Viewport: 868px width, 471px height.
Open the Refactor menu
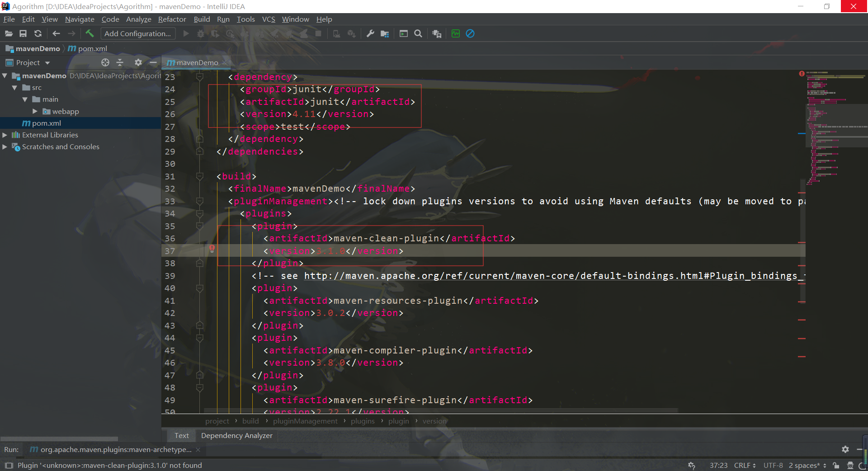point(172,19)
